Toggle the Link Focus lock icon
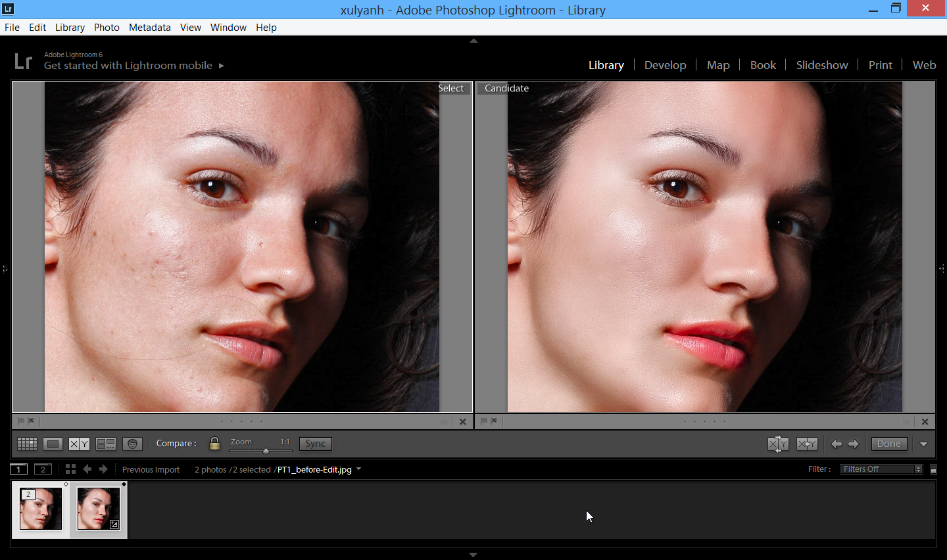Screen dimensions: 947x560 pyautogui.click(x=214, y=444)
